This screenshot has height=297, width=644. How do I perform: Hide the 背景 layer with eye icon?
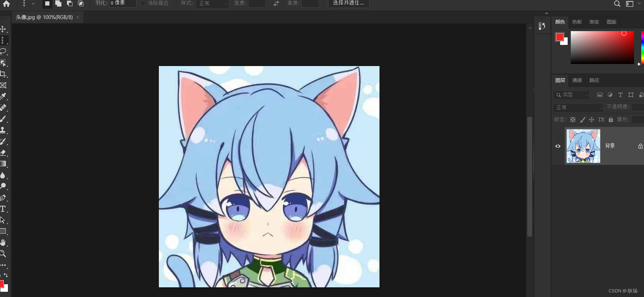pyautogui.click(x=558, y=146)
